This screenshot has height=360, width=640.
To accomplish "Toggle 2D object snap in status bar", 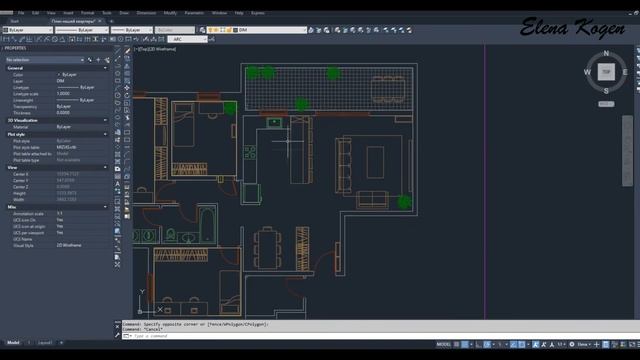I will (522, 344).
